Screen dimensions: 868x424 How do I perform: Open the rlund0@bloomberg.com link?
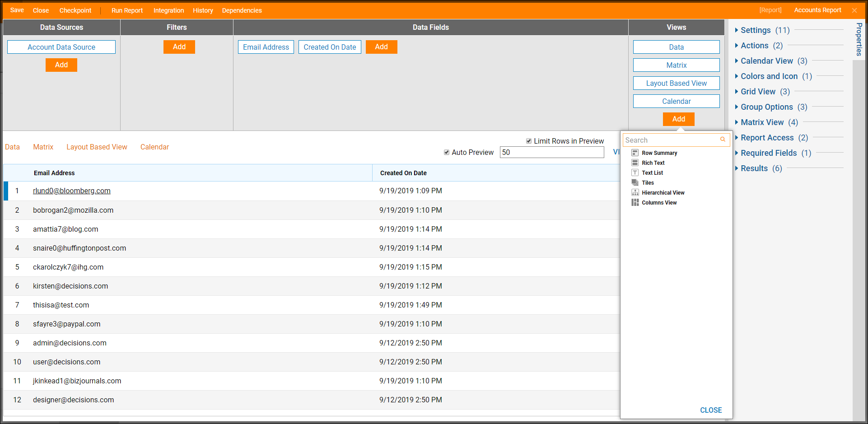click(72, 191)
